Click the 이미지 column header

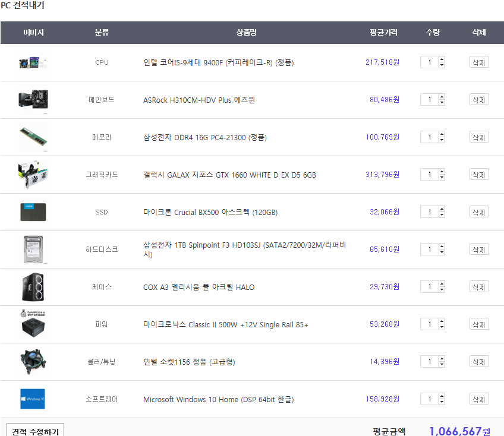[33, 33]
